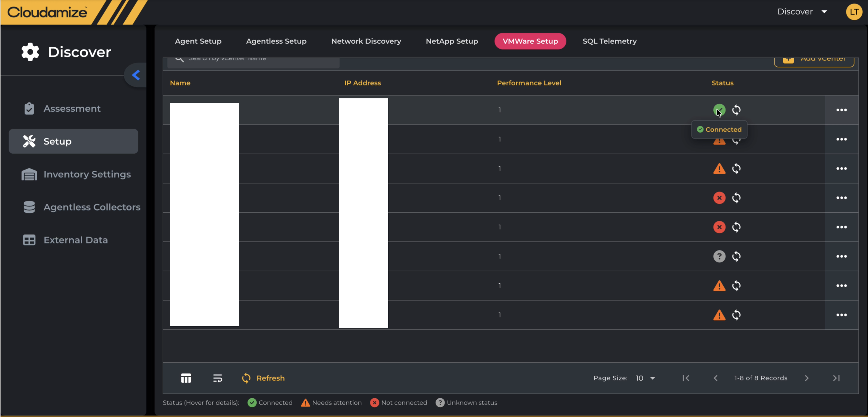The height and width of the screenshot is (417, 868).
Task: Click the Discover gear icon
Action: click(30, 52)
